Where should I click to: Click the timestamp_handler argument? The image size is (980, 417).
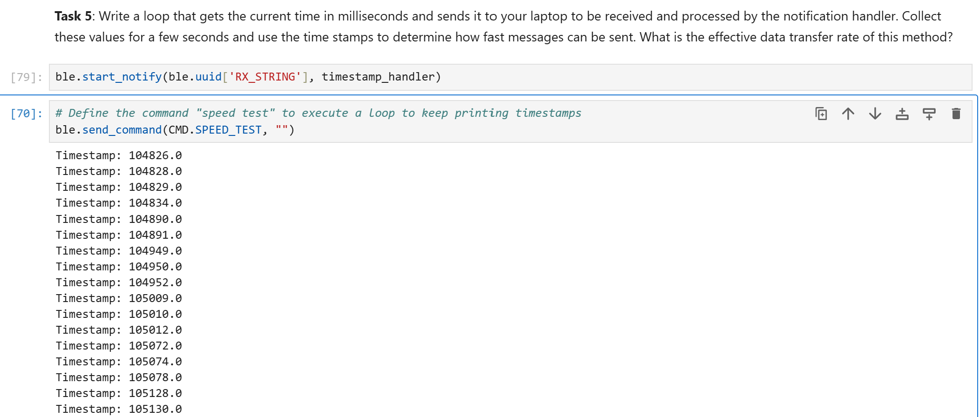(378, 77)
